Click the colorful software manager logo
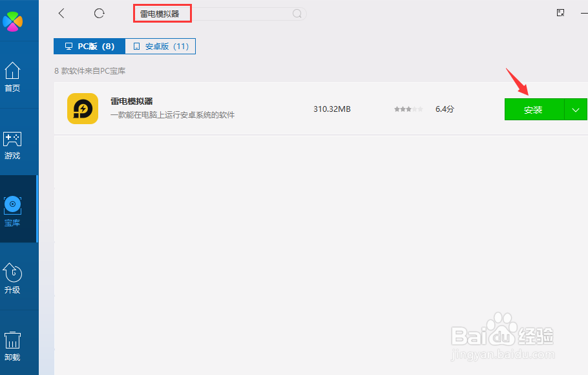 coord(13,21)
